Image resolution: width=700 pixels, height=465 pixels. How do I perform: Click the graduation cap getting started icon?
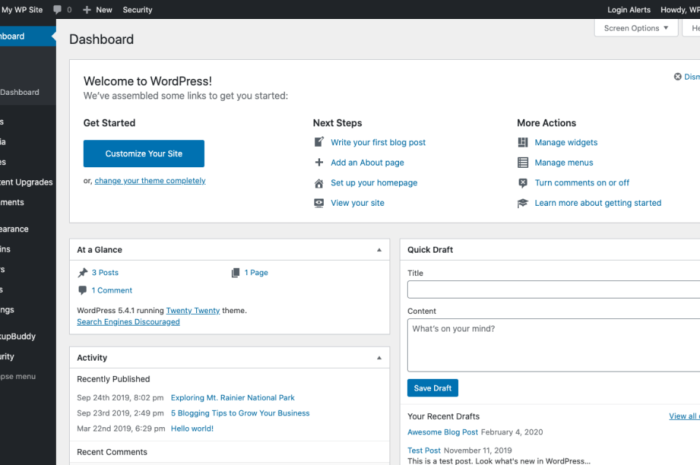[523, 203]
